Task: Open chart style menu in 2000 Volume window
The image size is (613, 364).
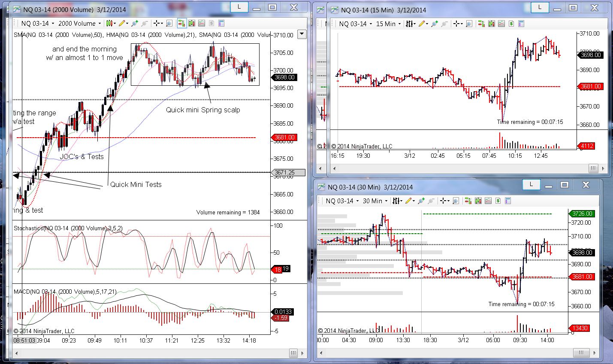Action: pos(110,24)
